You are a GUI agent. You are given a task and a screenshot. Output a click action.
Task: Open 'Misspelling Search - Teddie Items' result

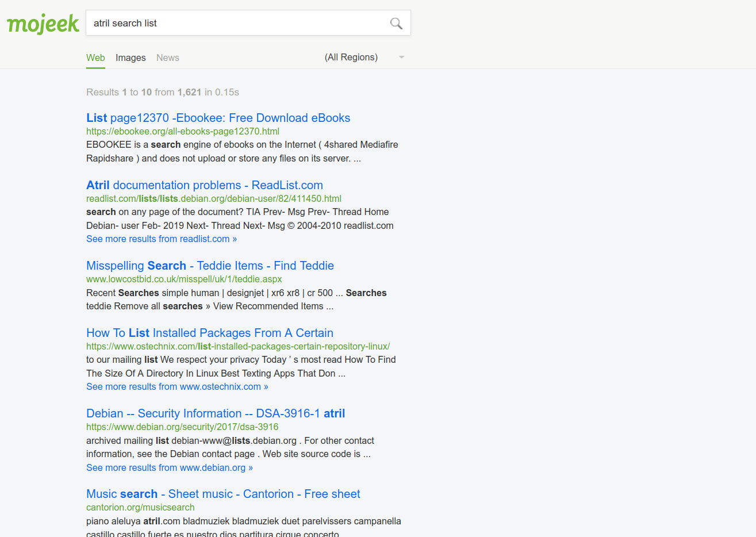coord(210,266)
